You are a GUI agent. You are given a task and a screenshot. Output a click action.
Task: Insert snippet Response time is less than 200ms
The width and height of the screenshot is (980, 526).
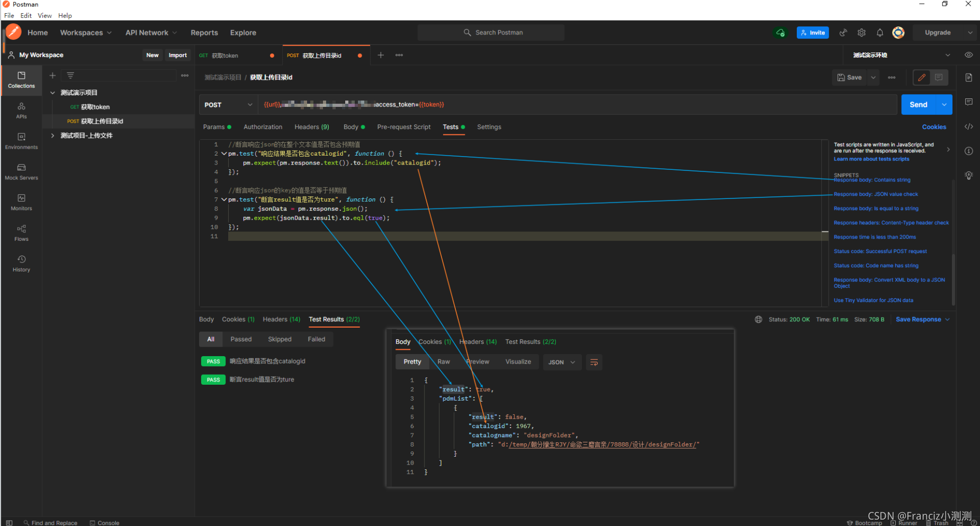(x=875, y=237)
